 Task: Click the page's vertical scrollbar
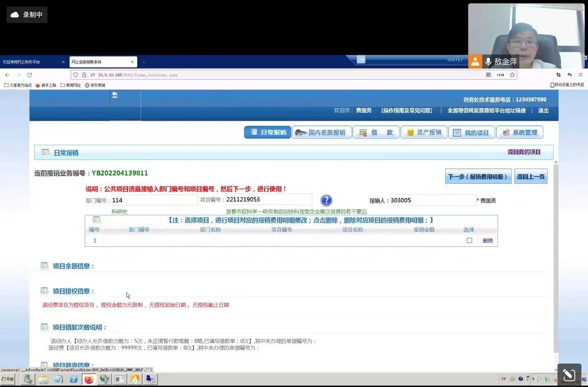point(556,257)
